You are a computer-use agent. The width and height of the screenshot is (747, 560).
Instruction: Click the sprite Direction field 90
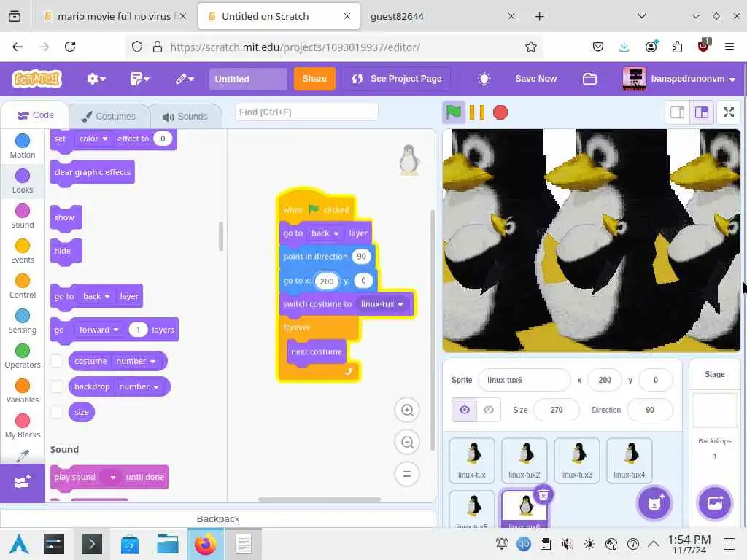click(x=650, y=410)
